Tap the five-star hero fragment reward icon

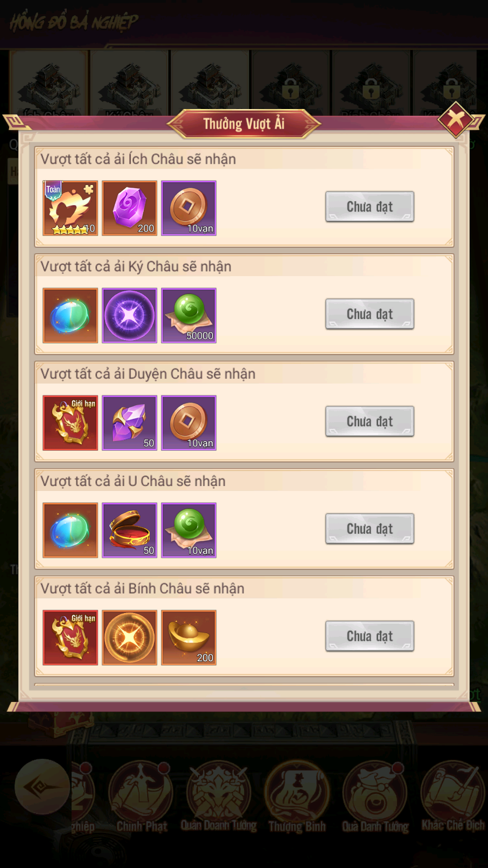[x=70, y=208]
